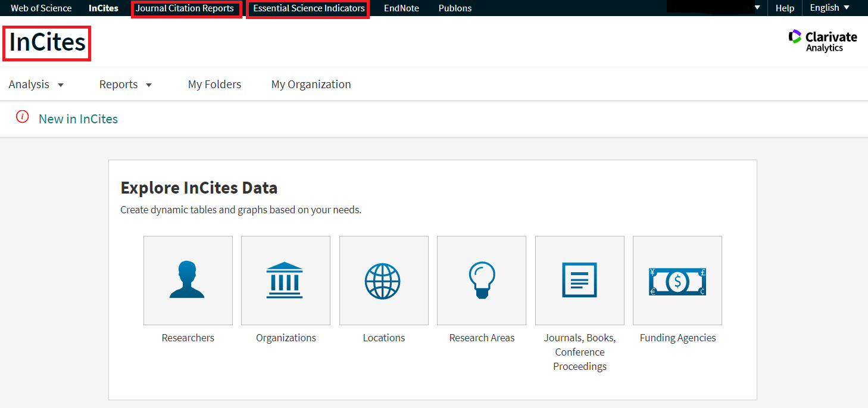The image size is (868, 408).
Task: Expand the Reports dropdown menu
Action: click(x=126, y=85)
